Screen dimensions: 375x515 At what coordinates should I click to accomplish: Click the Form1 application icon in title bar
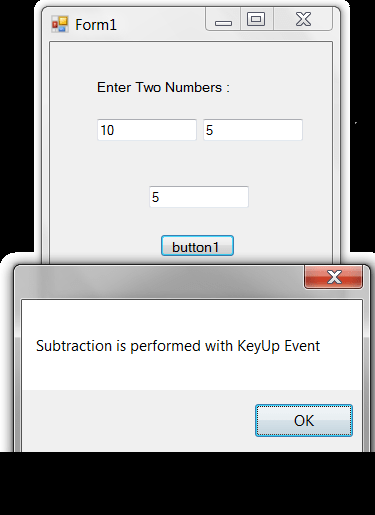click(60, 24)
